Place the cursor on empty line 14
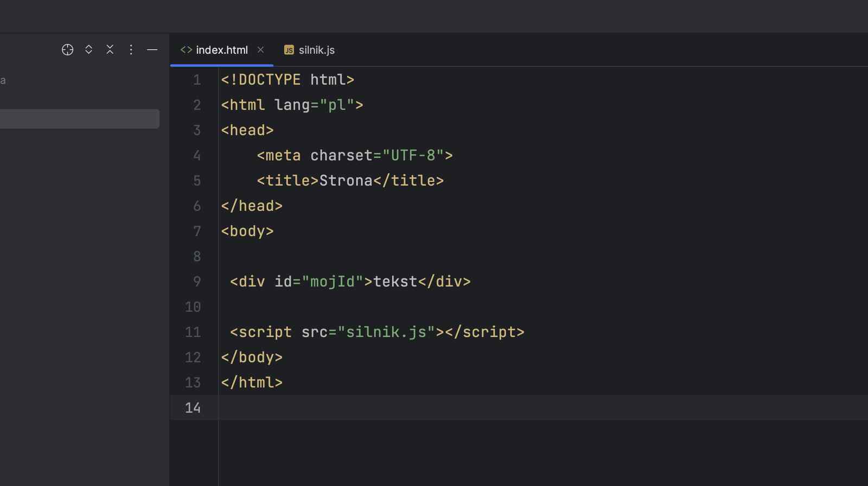This screenshot has height=486, width=868. coord(542,408)
